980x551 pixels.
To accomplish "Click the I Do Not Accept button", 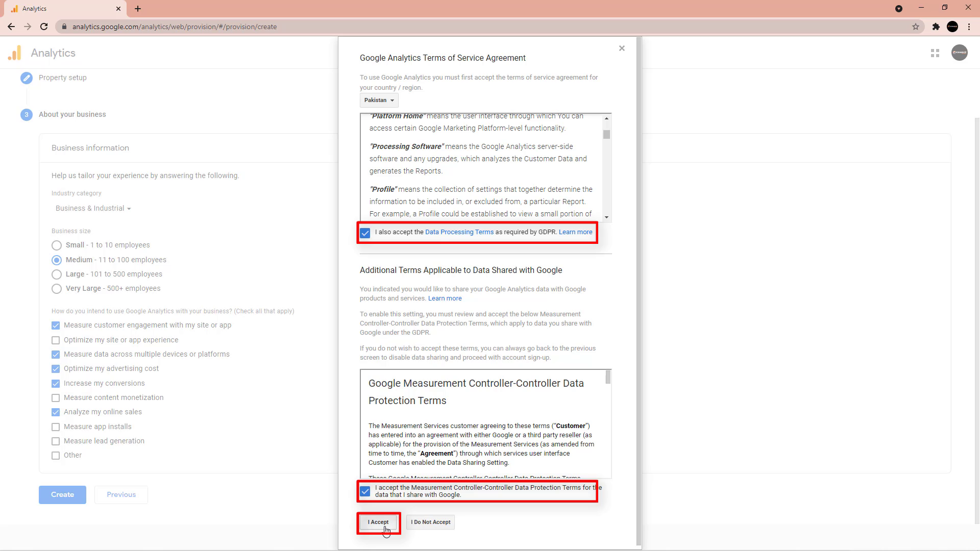I will (430, 522).
